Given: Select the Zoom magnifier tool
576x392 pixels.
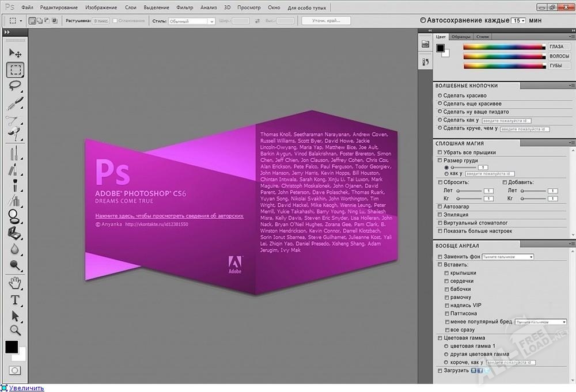Looking at the screenshot, I should point(15,330).
